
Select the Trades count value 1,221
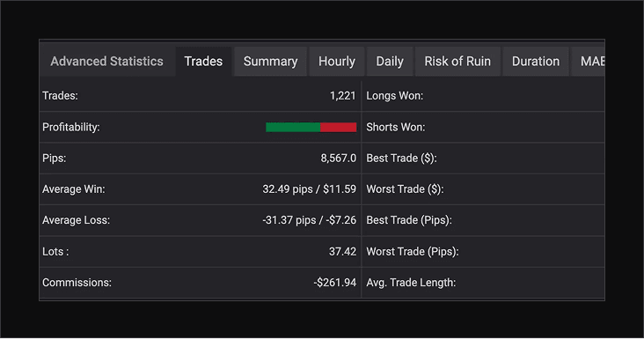342,96
